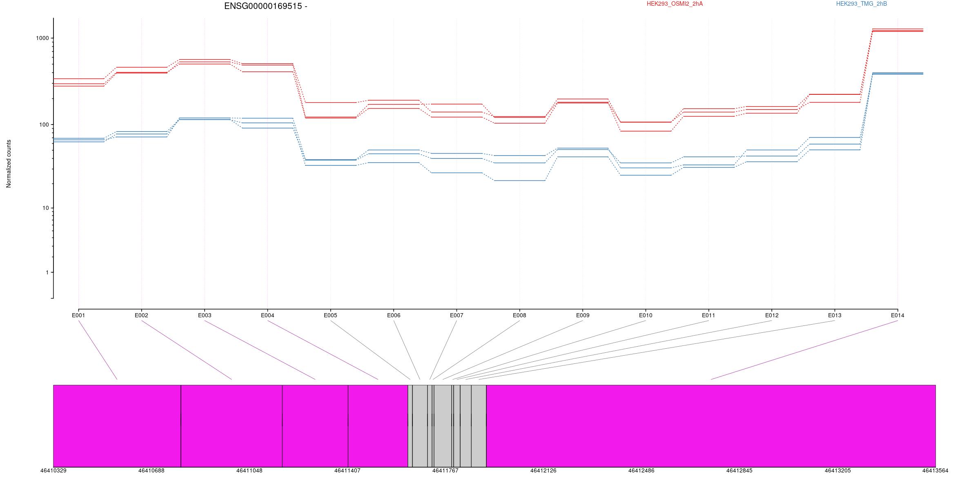Click the Normalized counts axis label
980x490 pixels.
9,164
